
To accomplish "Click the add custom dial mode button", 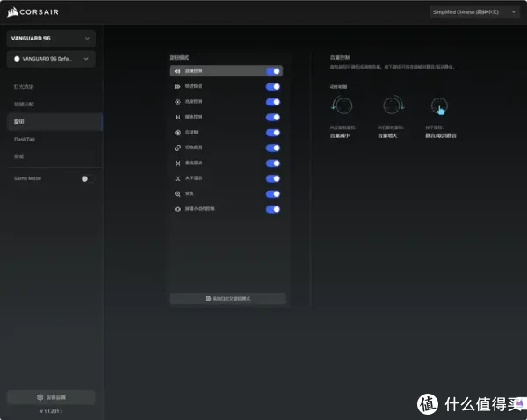I will coord(227,299).
